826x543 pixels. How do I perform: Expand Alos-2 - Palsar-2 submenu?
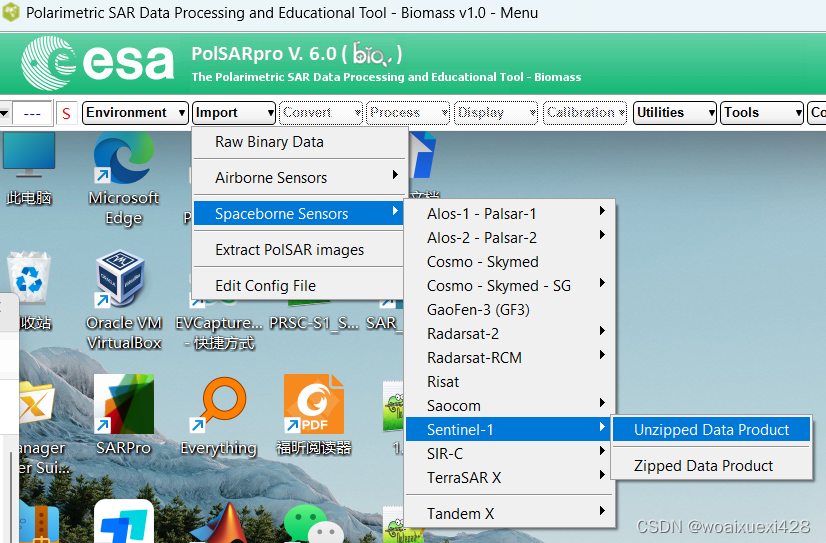point(509,238)
